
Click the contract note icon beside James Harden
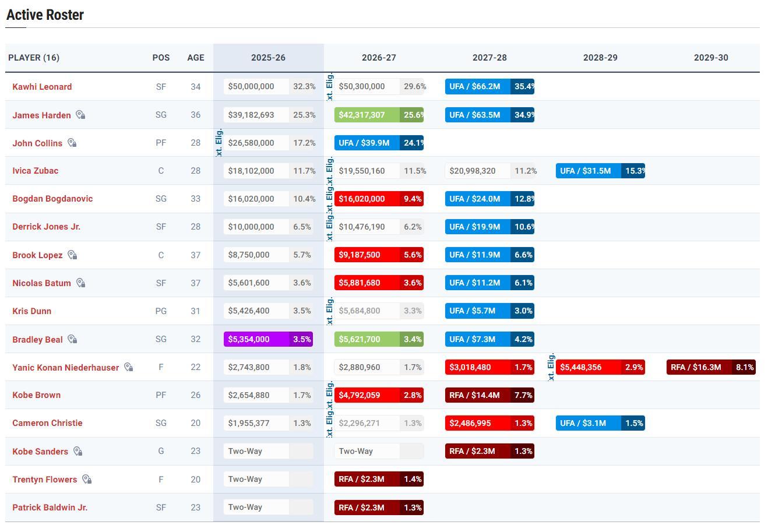(81, 115)
